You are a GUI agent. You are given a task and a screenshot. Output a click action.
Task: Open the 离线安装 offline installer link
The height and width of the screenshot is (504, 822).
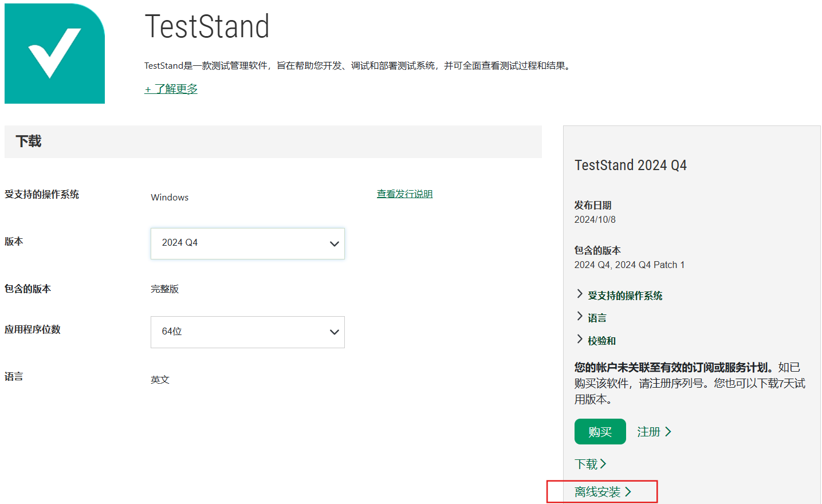598,491
